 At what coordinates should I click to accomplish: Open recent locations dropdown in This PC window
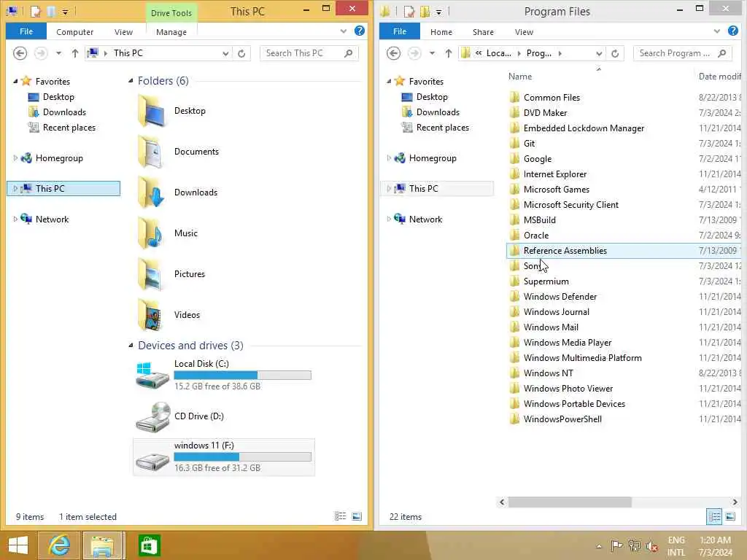[x=58, y=53]
